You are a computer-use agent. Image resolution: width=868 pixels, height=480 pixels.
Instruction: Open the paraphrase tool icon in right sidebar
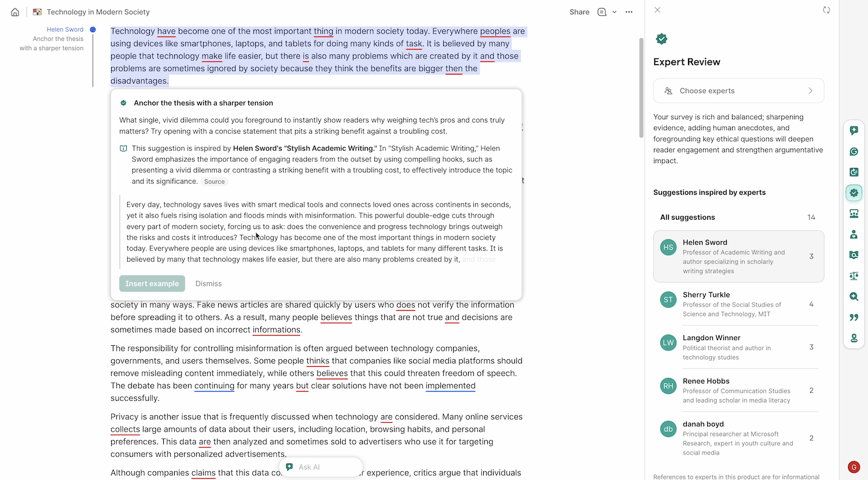(x=854, y=172)
